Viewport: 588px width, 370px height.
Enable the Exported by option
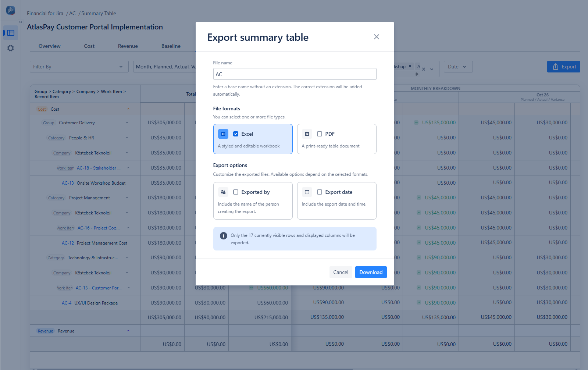[x=236, y=192]
